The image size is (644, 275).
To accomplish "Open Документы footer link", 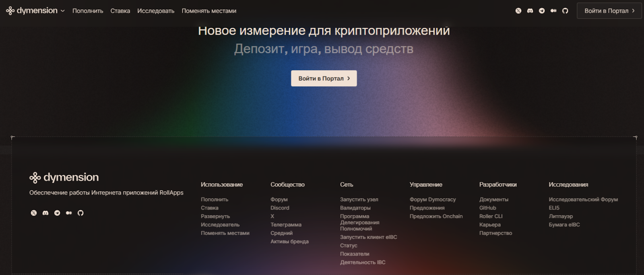I will 494,199.
